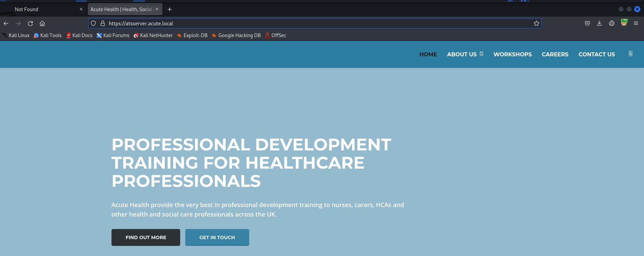Open a new browser tab
The image size is (644, 256).
click(170, 9)
